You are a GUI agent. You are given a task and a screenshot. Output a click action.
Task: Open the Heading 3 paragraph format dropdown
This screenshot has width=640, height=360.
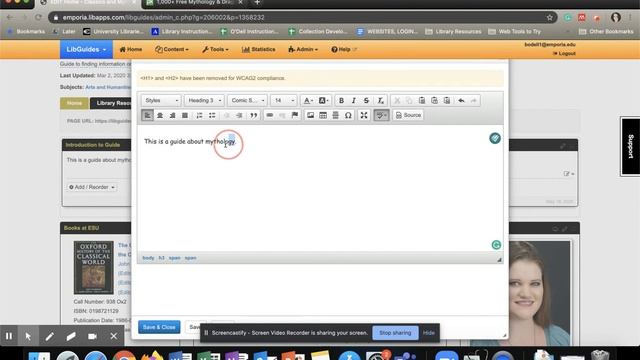204,100
